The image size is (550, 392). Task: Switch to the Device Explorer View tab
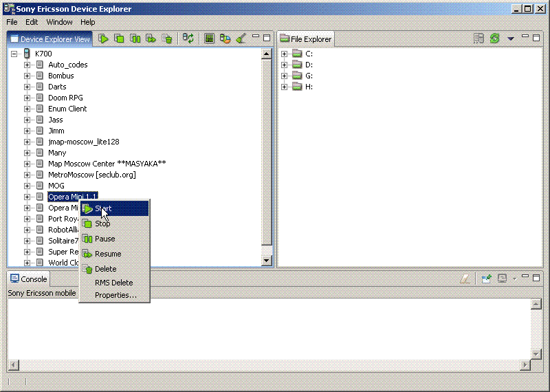pos(49,39)
